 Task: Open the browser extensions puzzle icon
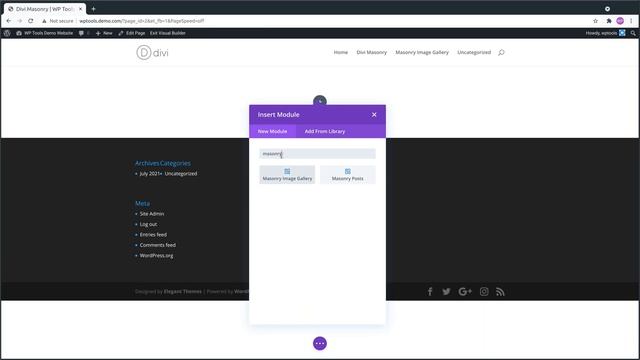[609, 21]
